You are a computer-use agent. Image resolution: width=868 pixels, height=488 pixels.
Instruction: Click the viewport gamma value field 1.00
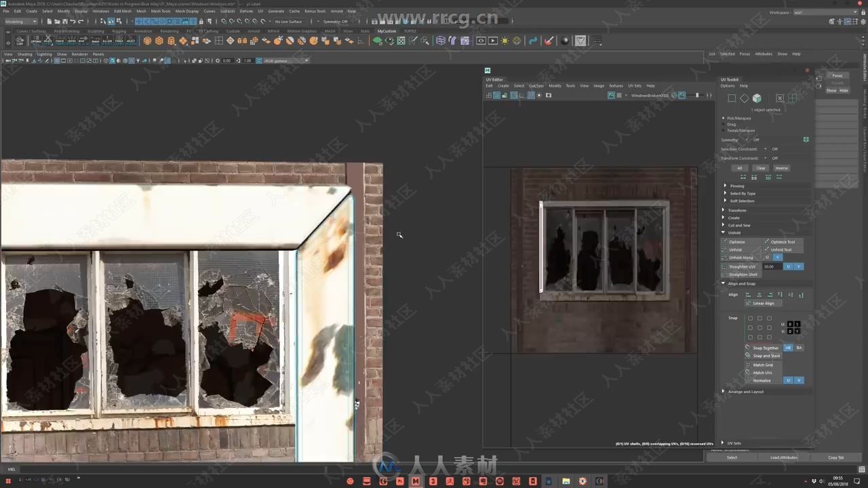tap(248, 60)
